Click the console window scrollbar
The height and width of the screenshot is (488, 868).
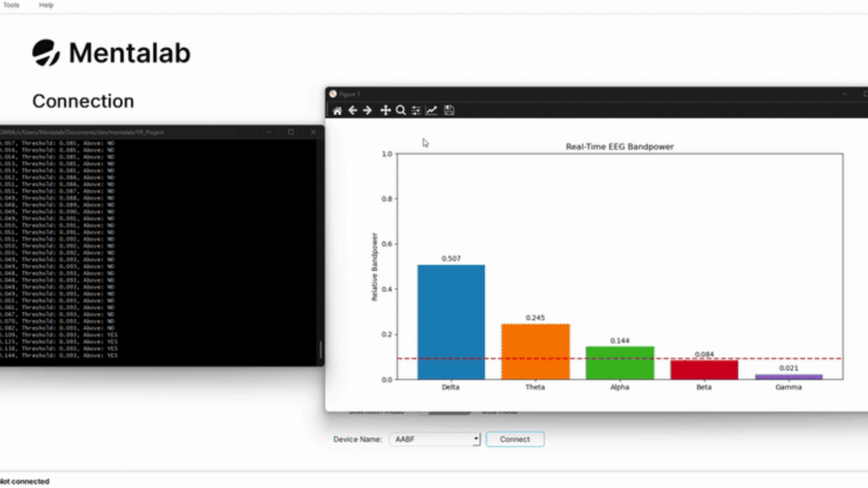(320, 350)
